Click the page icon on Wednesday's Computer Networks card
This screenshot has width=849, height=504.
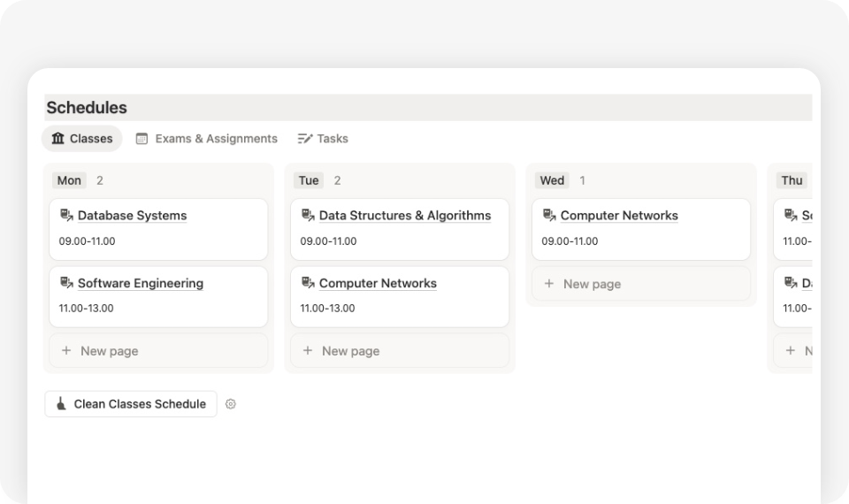549,215
